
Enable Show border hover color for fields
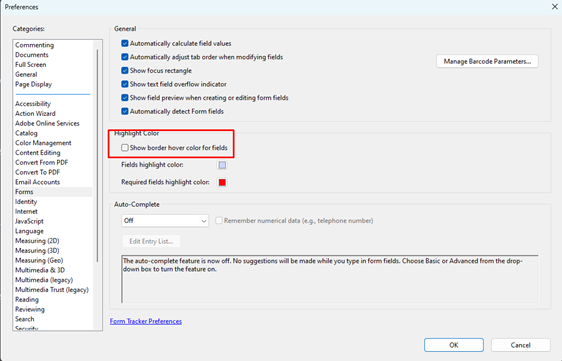(125, 148)
